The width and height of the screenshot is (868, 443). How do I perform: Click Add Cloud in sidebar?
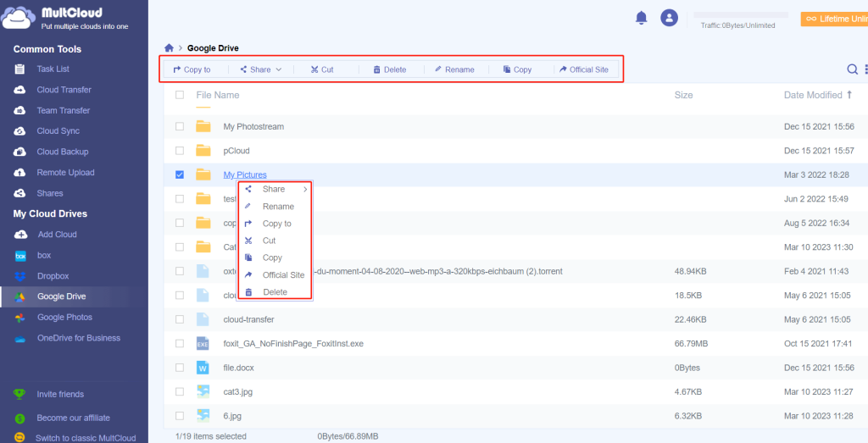pos(57,235)
